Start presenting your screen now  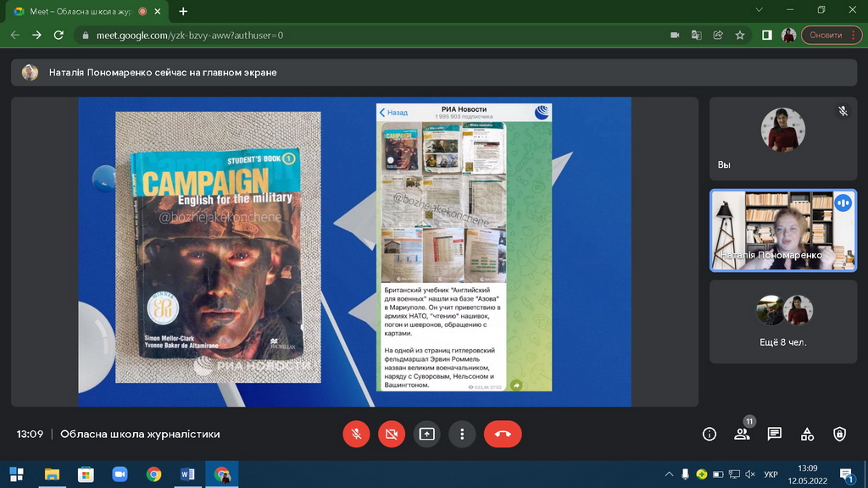tap(427, 434)
